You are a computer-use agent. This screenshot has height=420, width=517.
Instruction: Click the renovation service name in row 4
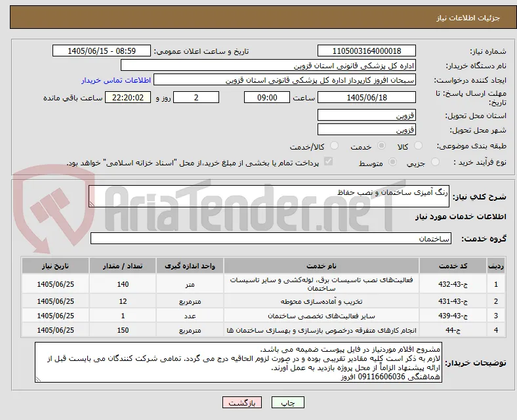click(x=321, y=330)
